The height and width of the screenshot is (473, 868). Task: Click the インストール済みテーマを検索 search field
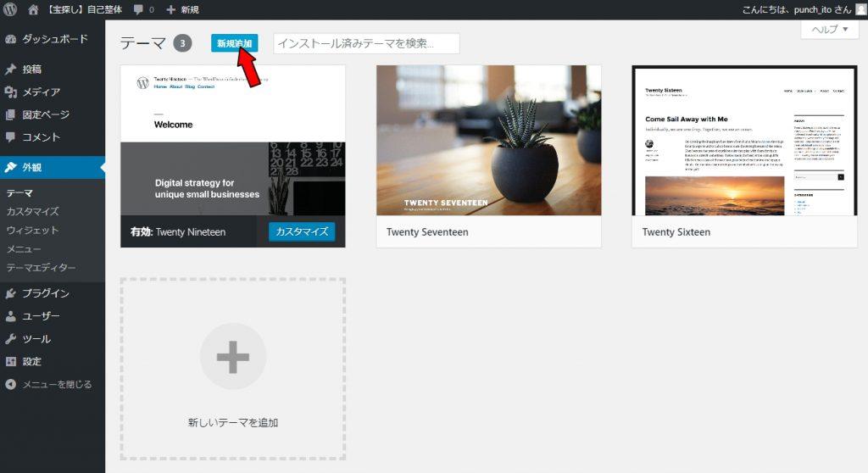click(366, 43)
